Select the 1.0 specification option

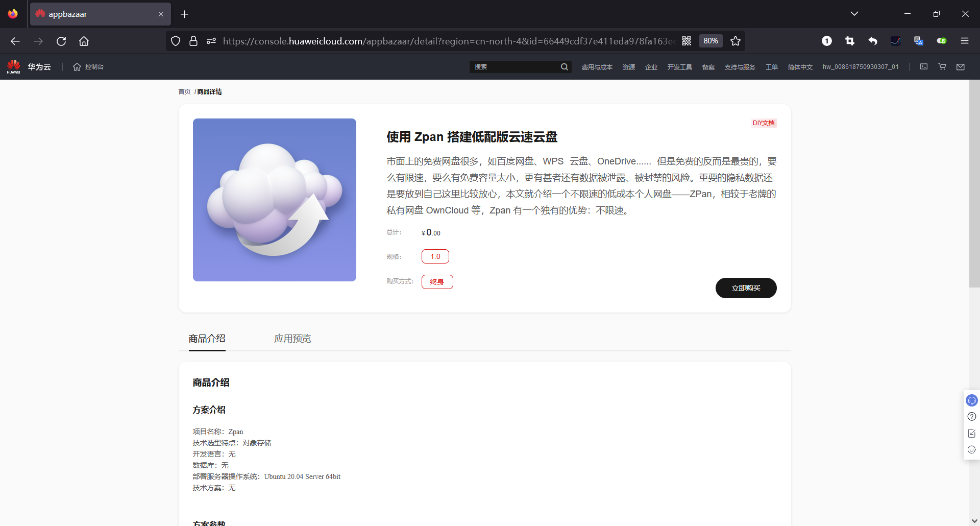[x=435, y=256]
